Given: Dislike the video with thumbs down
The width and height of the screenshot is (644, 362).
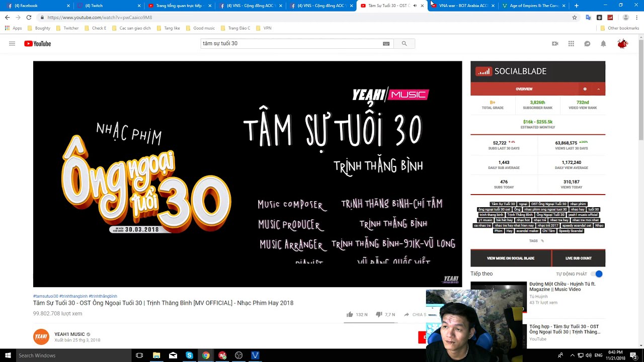Looking at the screenshot, I should (x=379, y=314).
